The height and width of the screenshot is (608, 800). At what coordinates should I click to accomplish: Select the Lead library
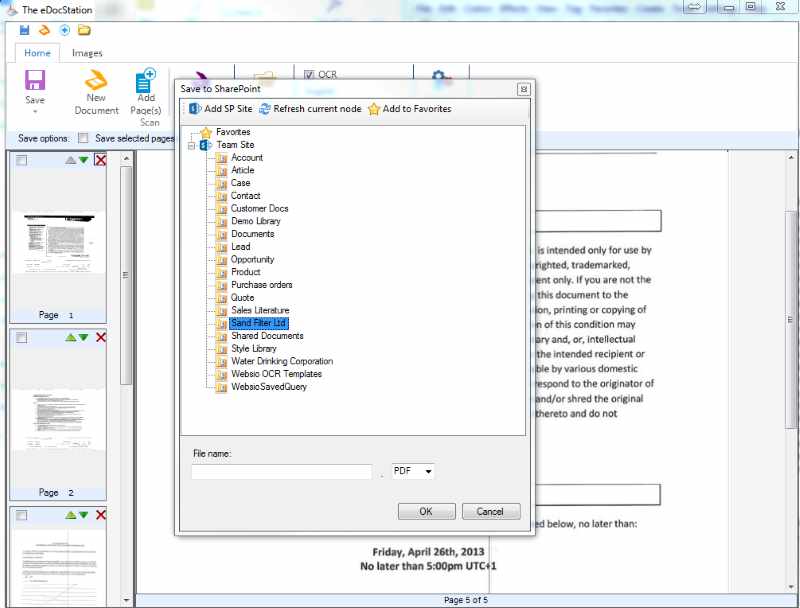[240, 247]
